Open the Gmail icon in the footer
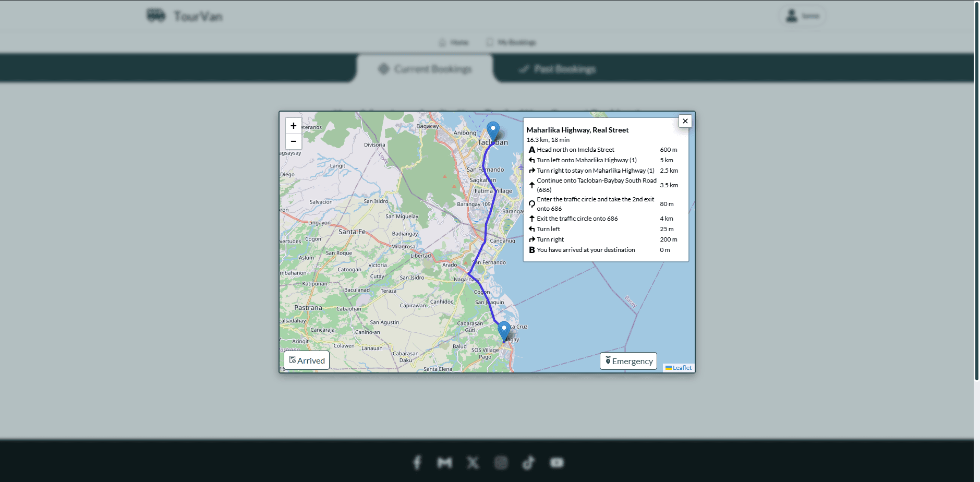Screen dimensions: 980x482 tap(445, 463)
